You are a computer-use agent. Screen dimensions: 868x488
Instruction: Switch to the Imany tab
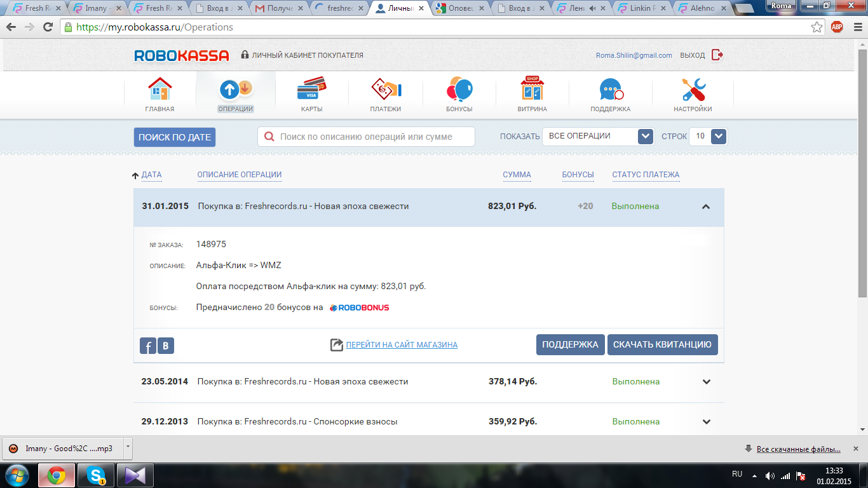point(96,9)
